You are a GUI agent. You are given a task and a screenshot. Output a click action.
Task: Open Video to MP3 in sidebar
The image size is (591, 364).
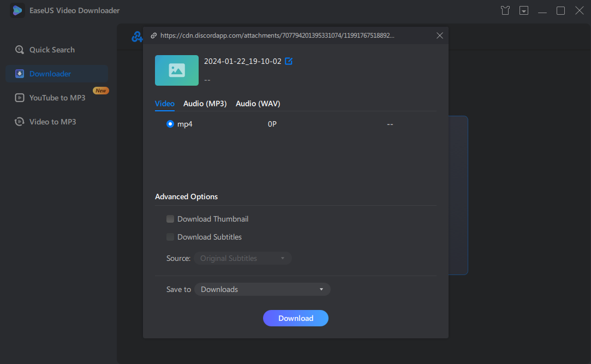57,122
